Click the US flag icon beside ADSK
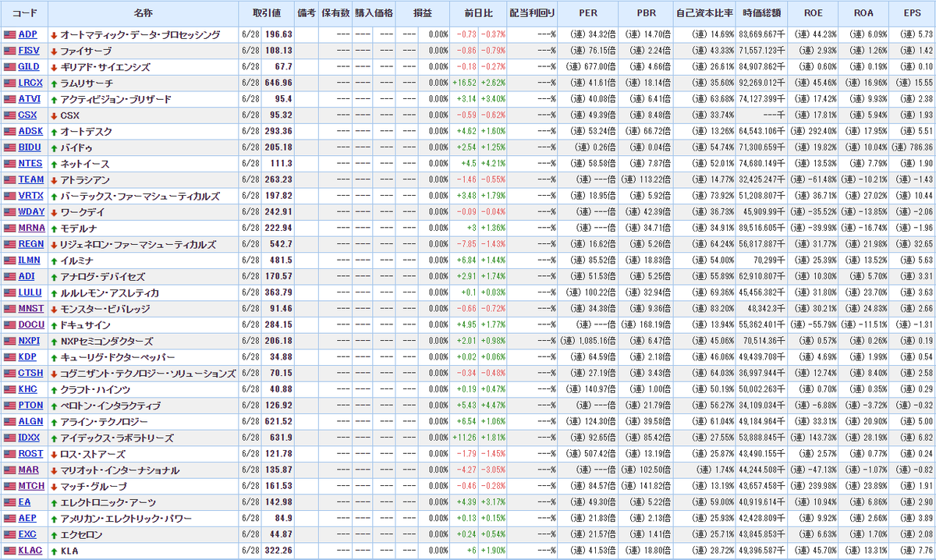This screenshot has height=560, width=936. 9,132
